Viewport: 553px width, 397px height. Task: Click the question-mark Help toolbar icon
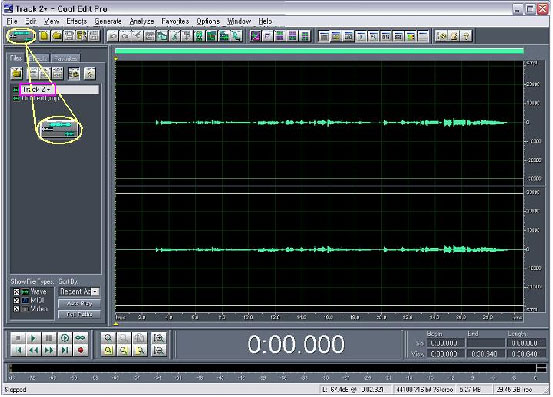point(466,36)
